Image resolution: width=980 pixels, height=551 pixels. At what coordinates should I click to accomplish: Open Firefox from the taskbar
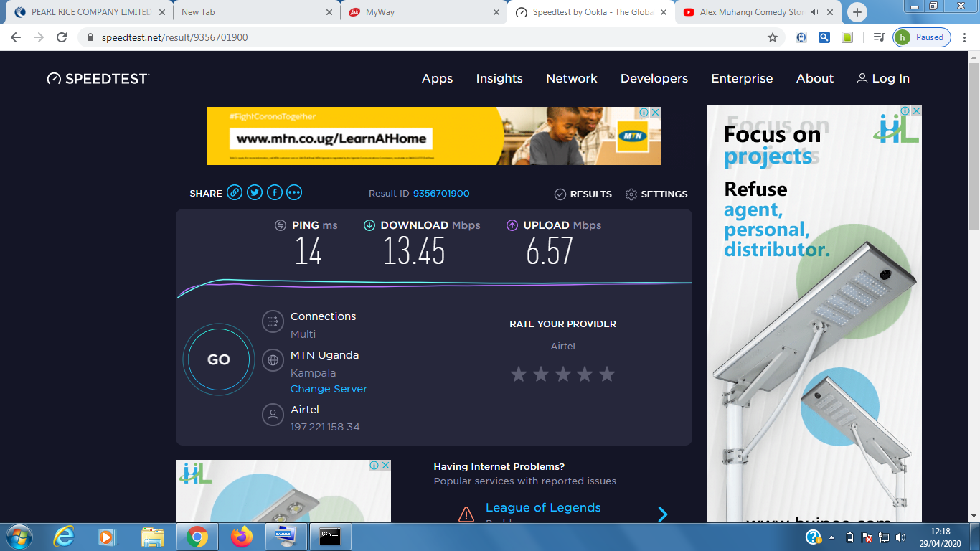[242, 536]
